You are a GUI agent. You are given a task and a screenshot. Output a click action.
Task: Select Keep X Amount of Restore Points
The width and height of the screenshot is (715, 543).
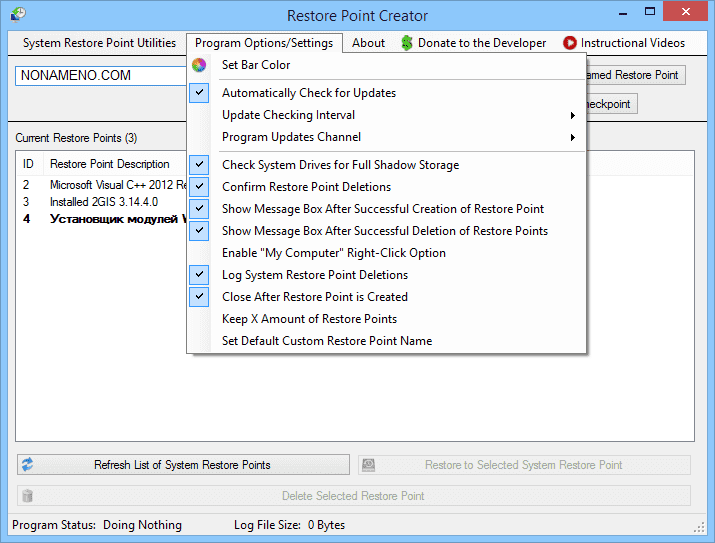[x=309, y=319]
